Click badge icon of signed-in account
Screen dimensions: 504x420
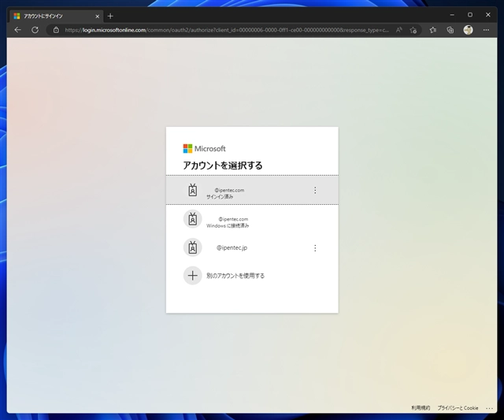[x=192, y=190]
